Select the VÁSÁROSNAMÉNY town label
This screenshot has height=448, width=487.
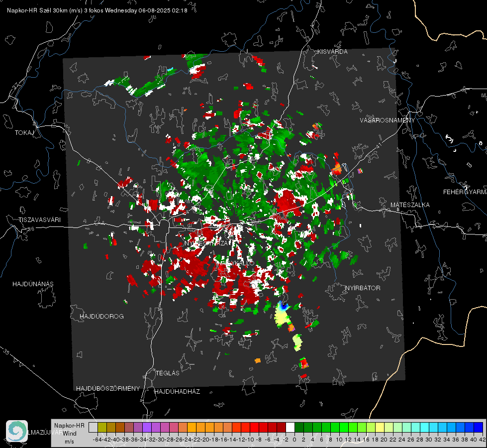point(388,120)
